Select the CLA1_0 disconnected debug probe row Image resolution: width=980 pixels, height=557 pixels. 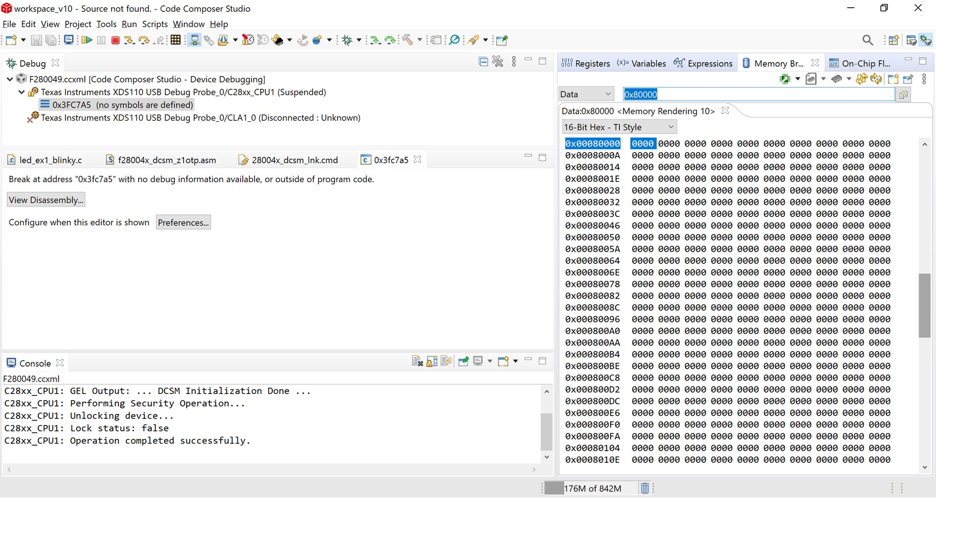click(x=195, y=118)
